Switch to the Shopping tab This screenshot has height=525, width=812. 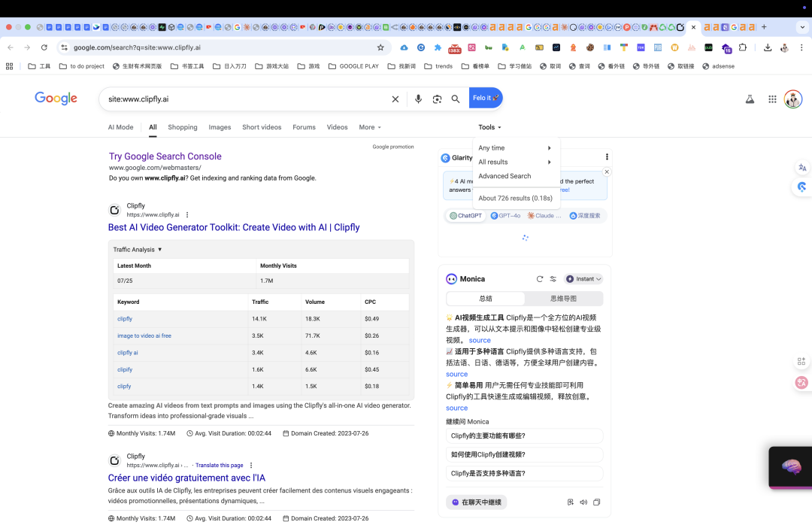pos(182,127)
